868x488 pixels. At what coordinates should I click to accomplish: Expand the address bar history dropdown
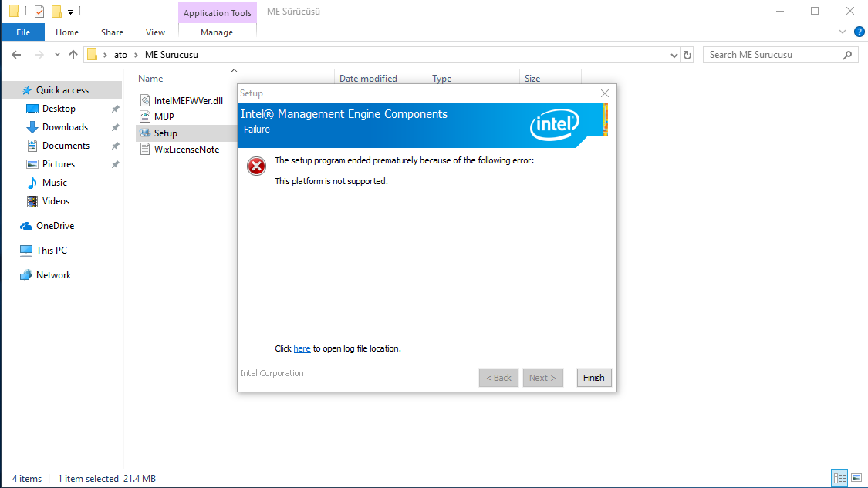[x=674, y=55]
